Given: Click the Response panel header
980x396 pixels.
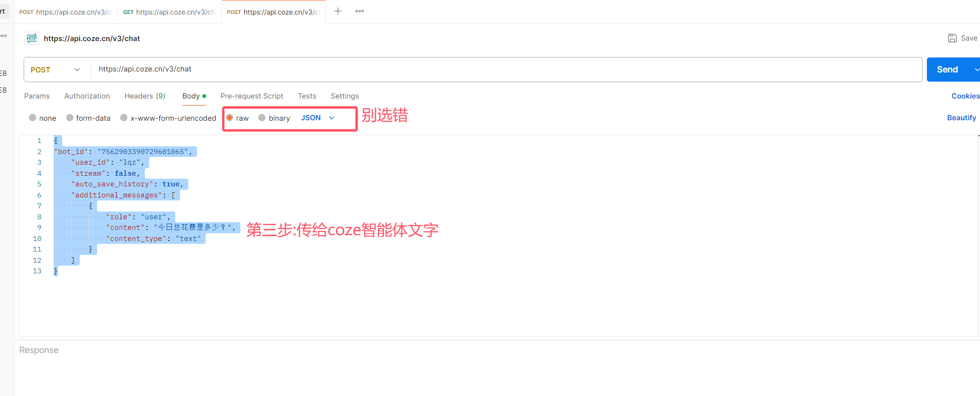Looking at the screenshot, I should [x=39, y=350].
